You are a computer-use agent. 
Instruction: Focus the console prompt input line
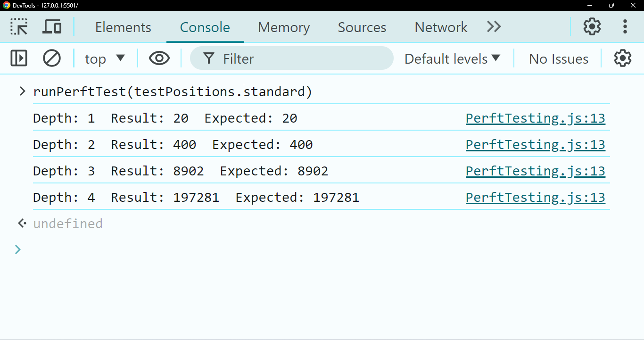click(321, 249)
